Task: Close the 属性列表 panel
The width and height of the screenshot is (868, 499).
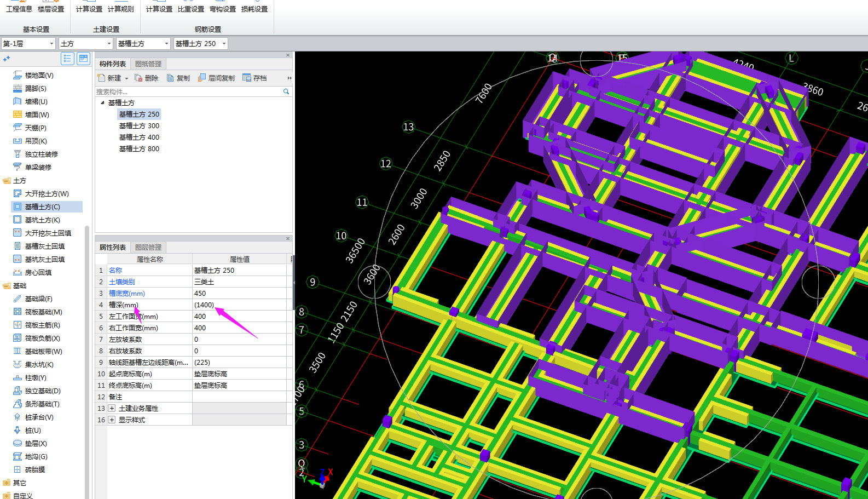Action: [288, 239]
